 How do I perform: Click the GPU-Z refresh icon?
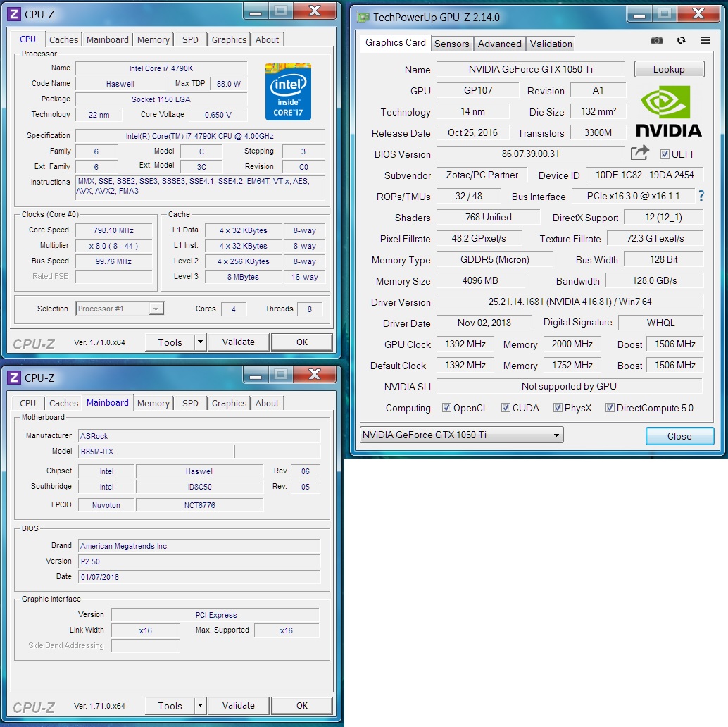click(x=681, y=40)
